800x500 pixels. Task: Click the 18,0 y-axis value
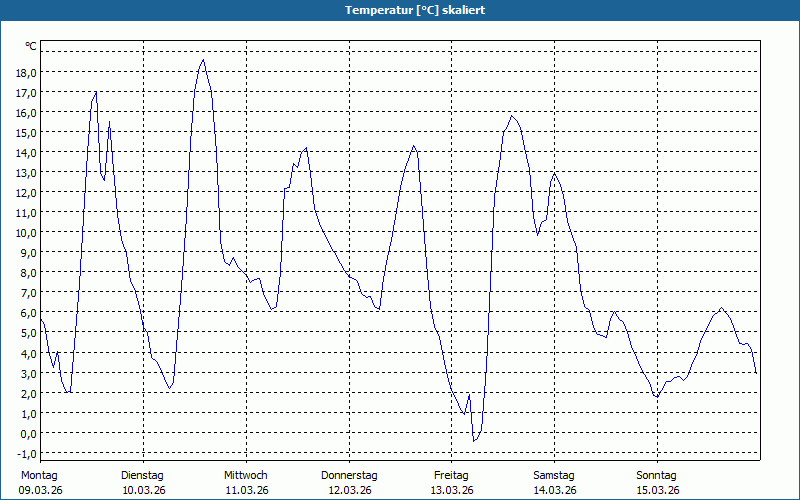tap(26, 72)
